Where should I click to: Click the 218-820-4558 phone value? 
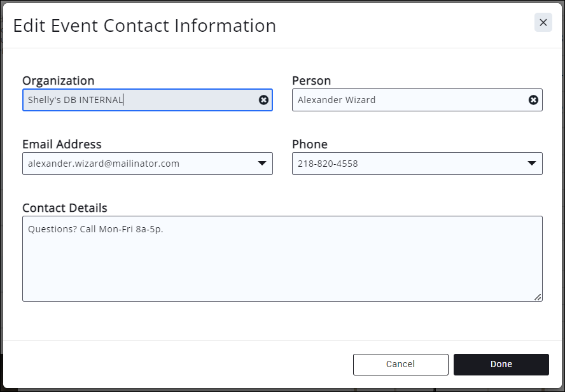pyautogui.click(x=328, y=164)
